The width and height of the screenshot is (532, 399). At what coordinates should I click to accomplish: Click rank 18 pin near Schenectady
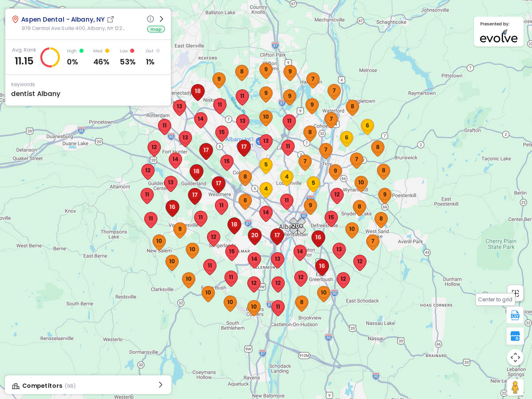click(x=198, y=92)
